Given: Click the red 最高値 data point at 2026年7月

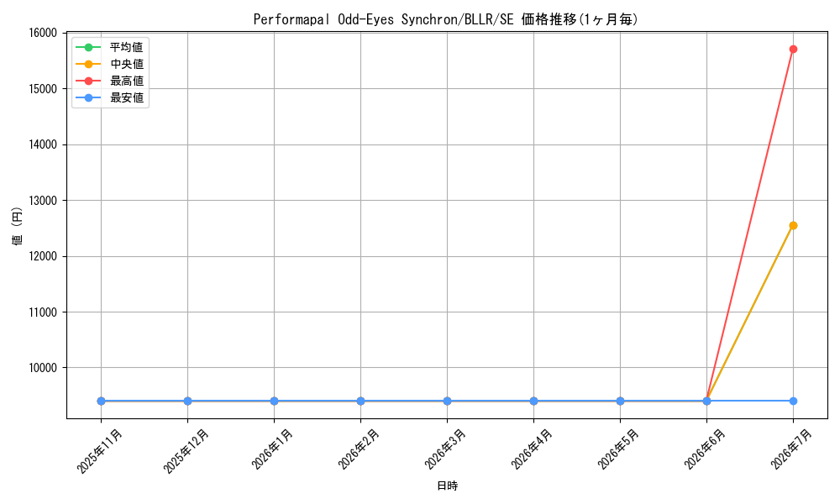Looking at the screenshot, I should click(793, 50).
